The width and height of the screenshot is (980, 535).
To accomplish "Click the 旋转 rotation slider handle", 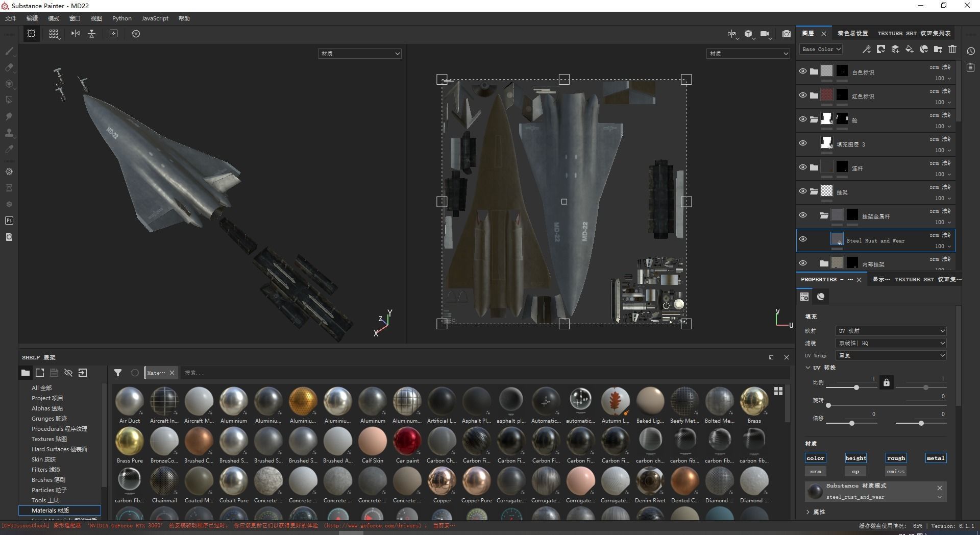I will [828, 405].
